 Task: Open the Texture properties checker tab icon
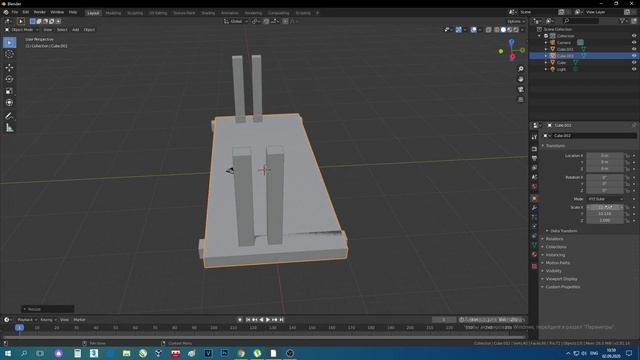(x=534, y=266)
